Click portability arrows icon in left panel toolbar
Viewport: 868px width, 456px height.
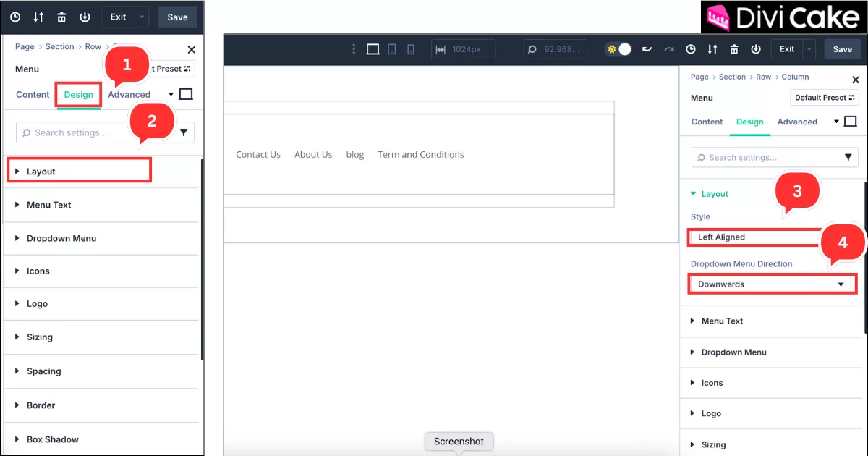(x=38, y=17)
